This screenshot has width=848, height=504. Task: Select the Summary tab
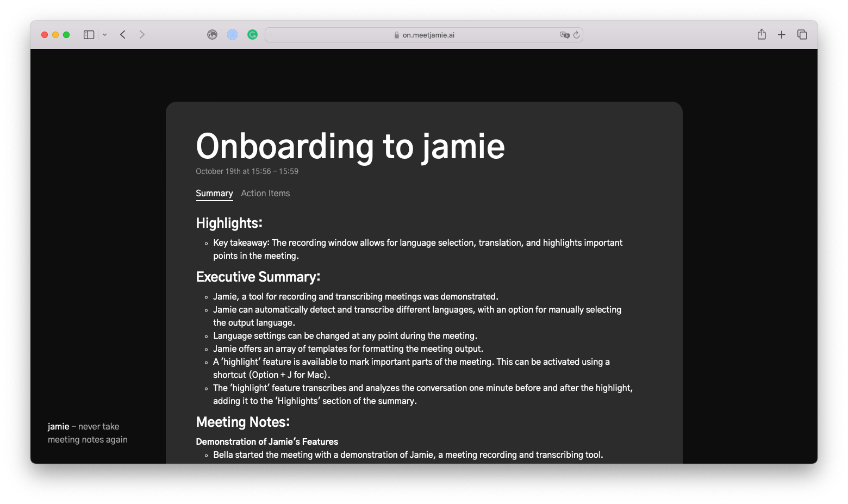point(214,194)
